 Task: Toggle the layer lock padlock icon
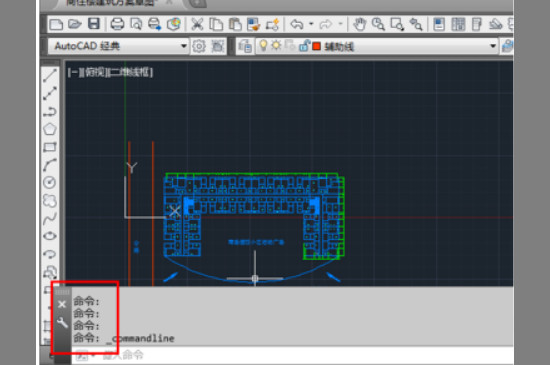(304, 46)
